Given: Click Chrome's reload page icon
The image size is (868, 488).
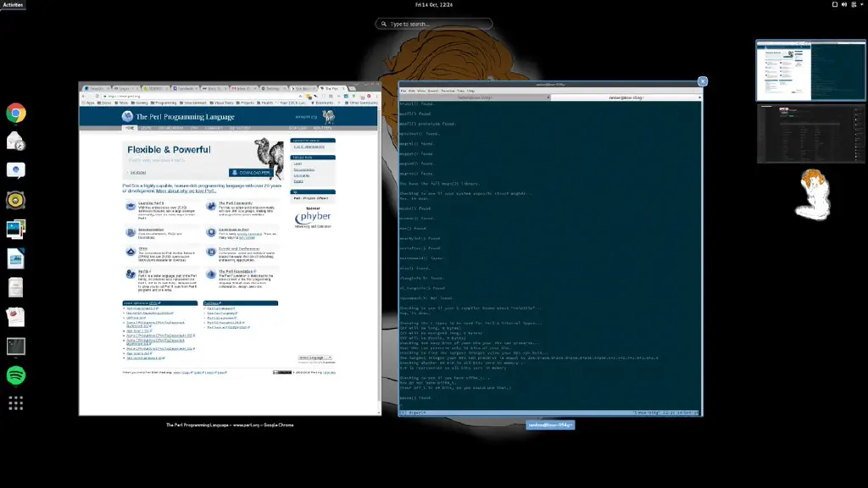Looking at the screenshot, I should coord(97,96).
